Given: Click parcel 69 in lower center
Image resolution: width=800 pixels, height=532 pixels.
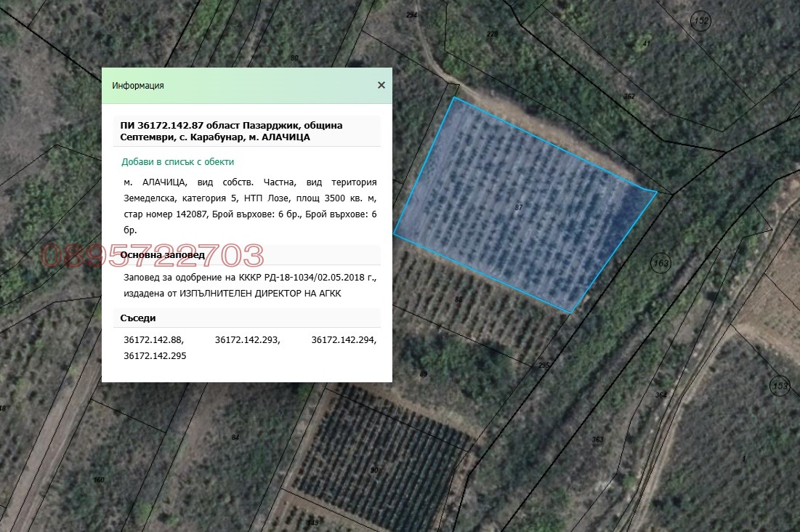Looking at the screenshot, I should coord(422,375).
